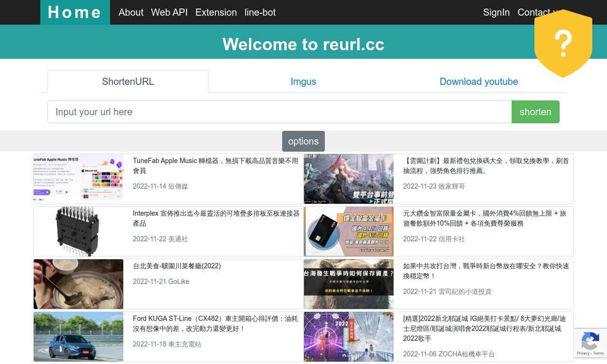Open the 如果中共攻打台灣 article title
607x364 pixels.
[x=486, y=271]
